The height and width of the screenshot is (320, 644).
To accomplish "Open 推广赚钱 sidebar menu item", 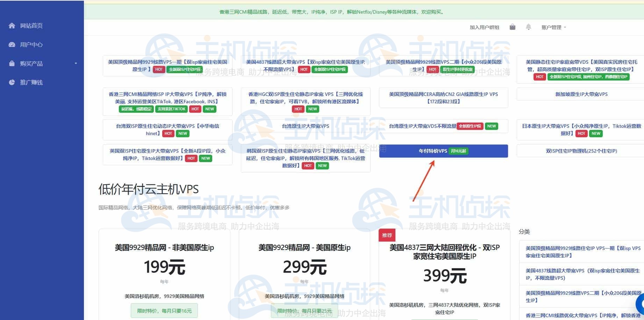I will click(31, 82).
